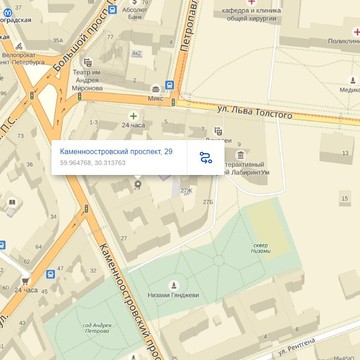
Task: Select bus stop icon near Микс
Action: point(170,85)
